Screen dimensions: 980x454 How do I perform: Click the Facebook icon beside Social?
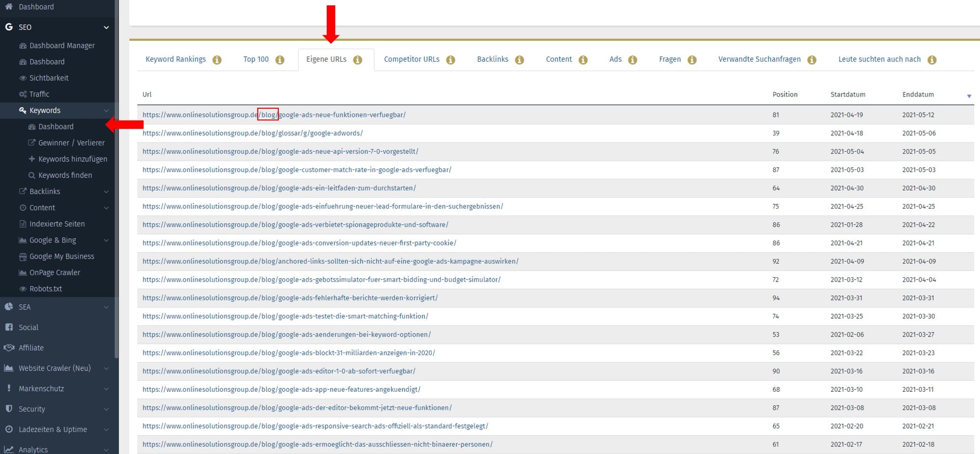point(9,327)
